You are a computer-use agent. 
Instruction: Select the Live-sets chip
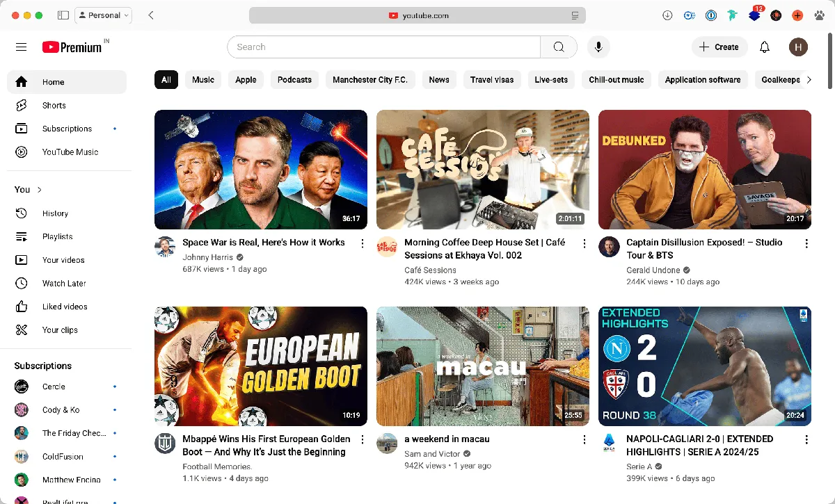click(x=551, y=80)
